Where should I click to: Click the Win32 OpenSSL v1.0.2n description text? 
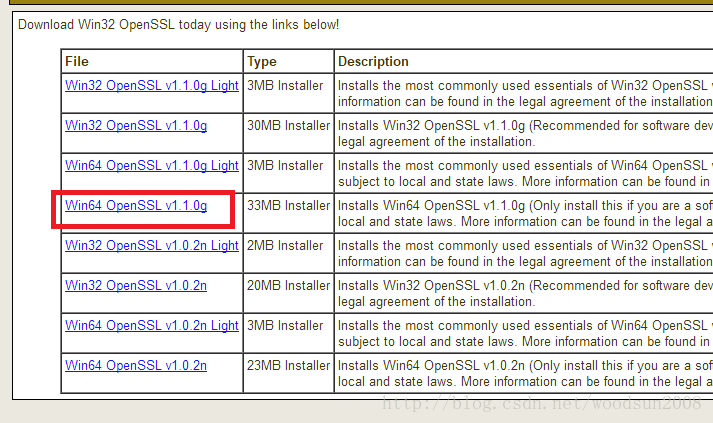click(x=525, y=294)
